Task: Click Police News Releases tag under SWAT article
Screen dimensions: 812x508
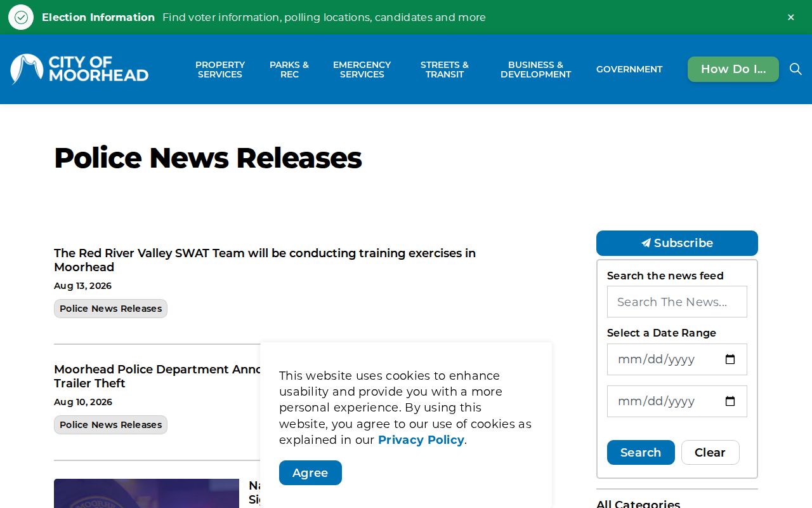Action: pos(110,309)
